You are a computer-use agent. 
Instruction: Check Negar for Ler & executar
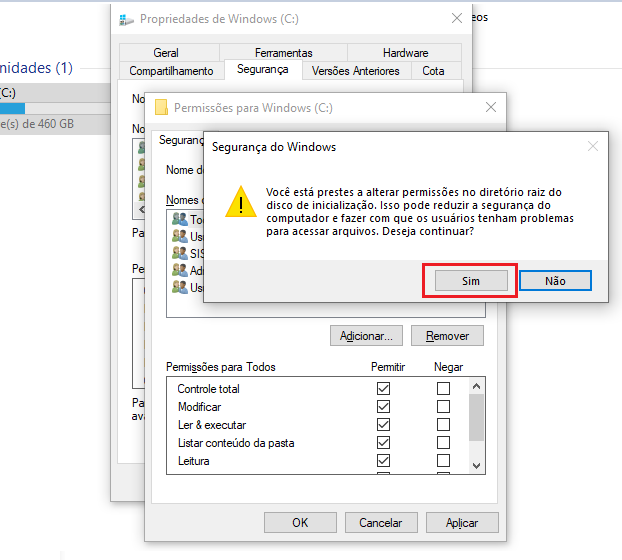(x=443, y=424)
